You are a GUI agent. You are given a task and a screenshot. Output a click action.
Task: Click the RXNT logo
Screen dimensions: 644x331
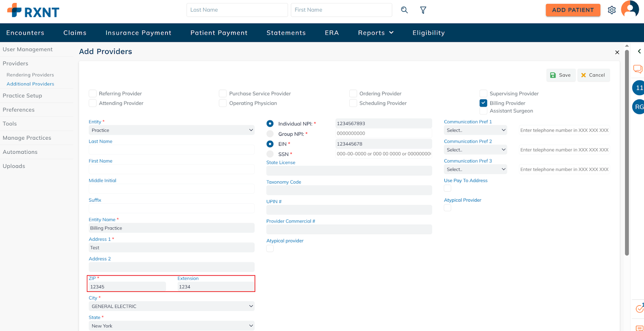33,11
